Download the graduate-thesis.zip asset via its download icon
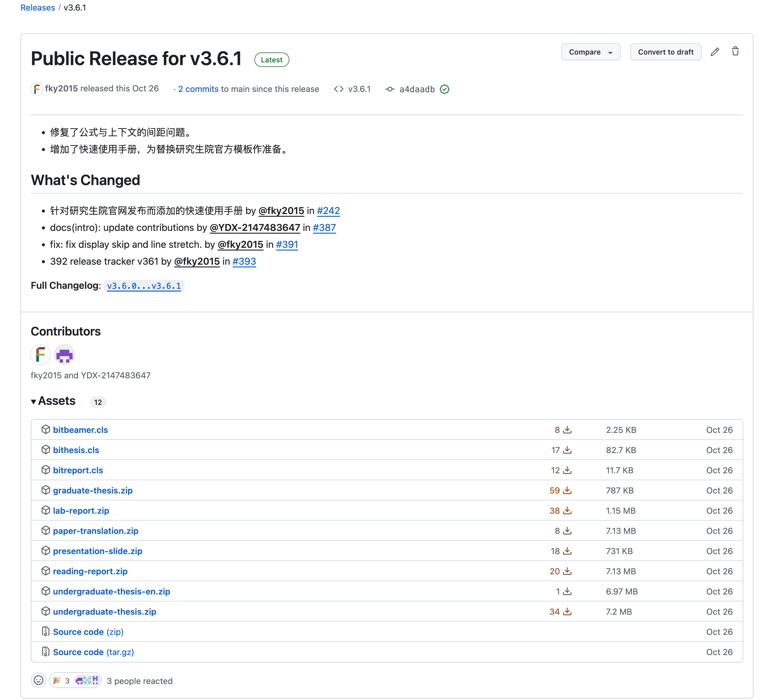Viewport: 774px width, 700px height. (x=568, y=490)
